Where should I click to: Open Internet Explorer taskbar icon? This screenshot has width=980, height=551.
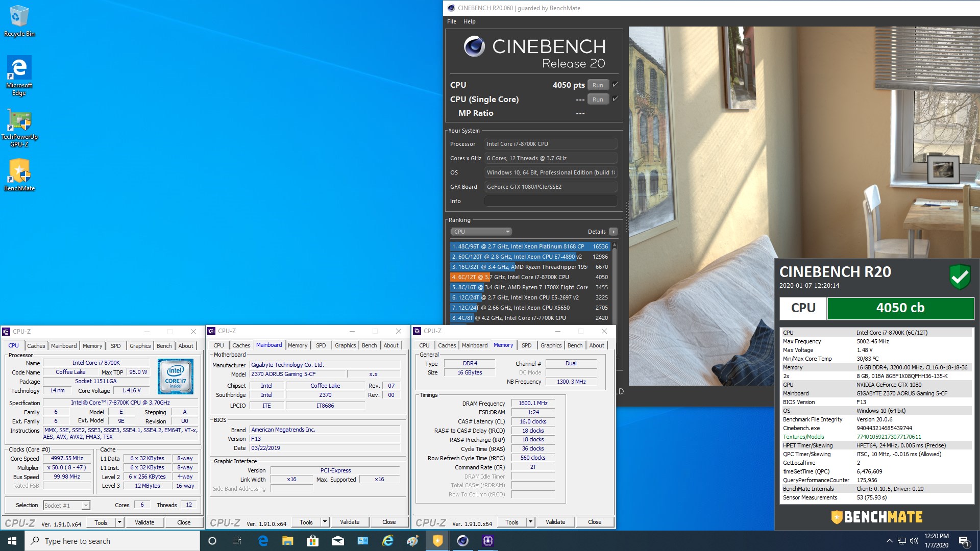[x=388, y=541]
